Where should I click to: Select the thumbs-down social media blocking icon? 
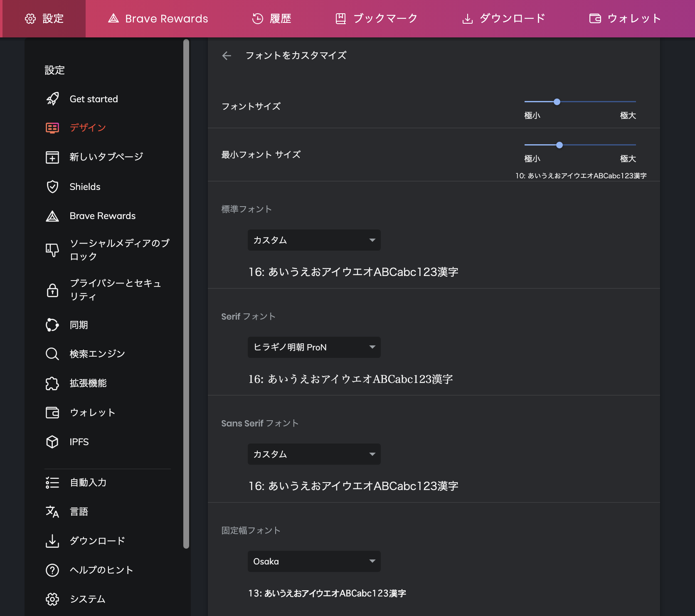tap(52, 250)
